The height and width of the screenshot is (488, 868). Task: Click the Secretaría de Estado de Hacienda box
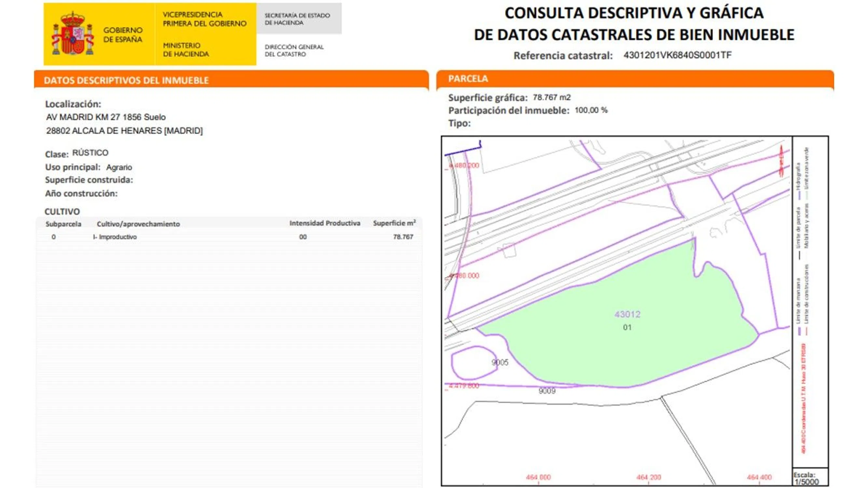pos(298,19)
